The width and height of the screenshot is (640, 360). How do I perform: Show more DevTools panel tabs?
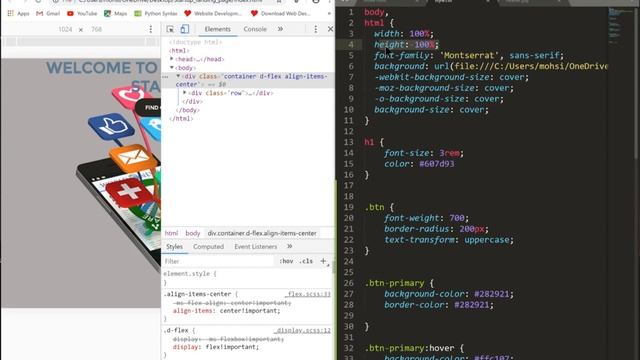coord(280,29)
